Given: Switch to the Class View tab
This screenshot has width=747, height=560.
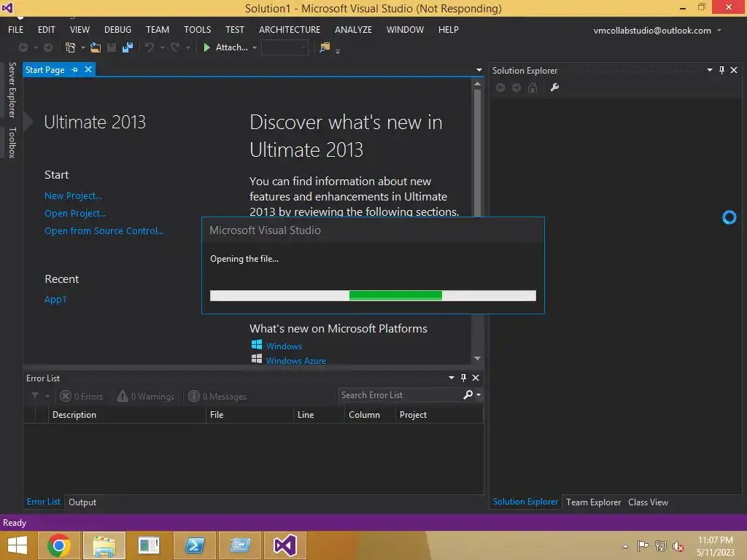Looking at the screenshot, I should pyautogui.click(x=648, y=502).
